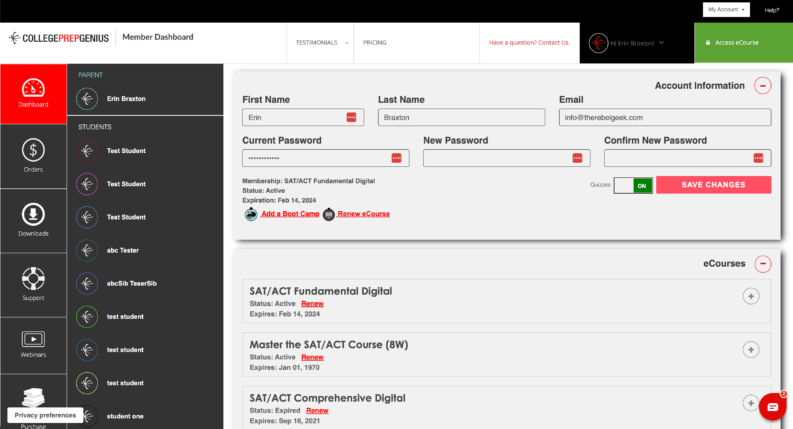Click the Renew eCourse round icon

329,214
